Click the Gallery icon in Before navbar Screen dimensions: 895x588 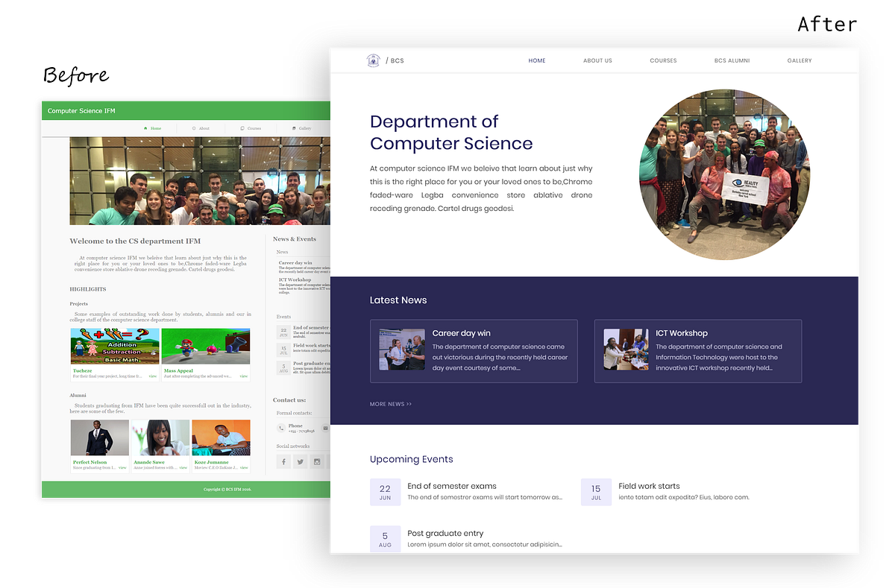(x=295, y=128)
